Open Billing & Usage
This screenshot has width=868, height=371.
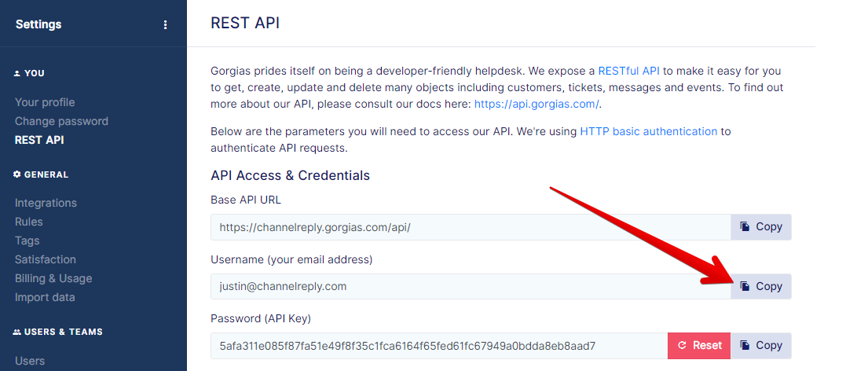pos(53,278)
